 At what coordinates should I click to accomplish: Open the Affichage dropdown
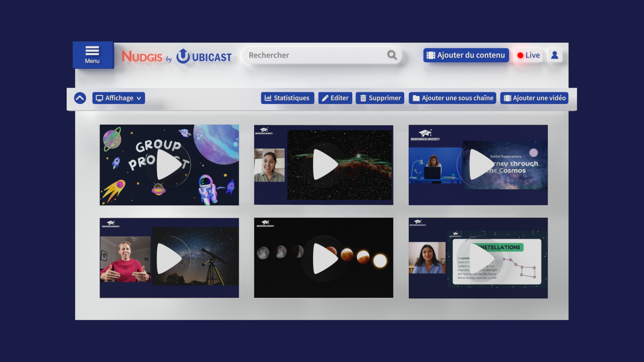[x=118, y=98]
